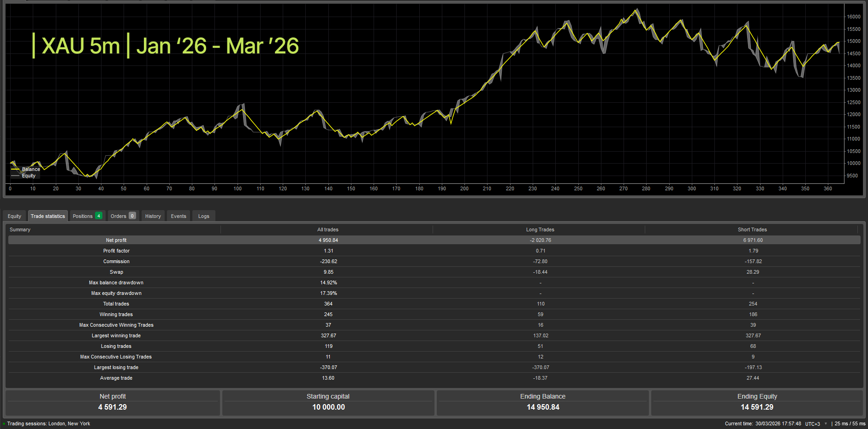Image resolution: width=868 pixels, height=429 pixels.
Task: Switch to the History tab
Action: (153, 216)
